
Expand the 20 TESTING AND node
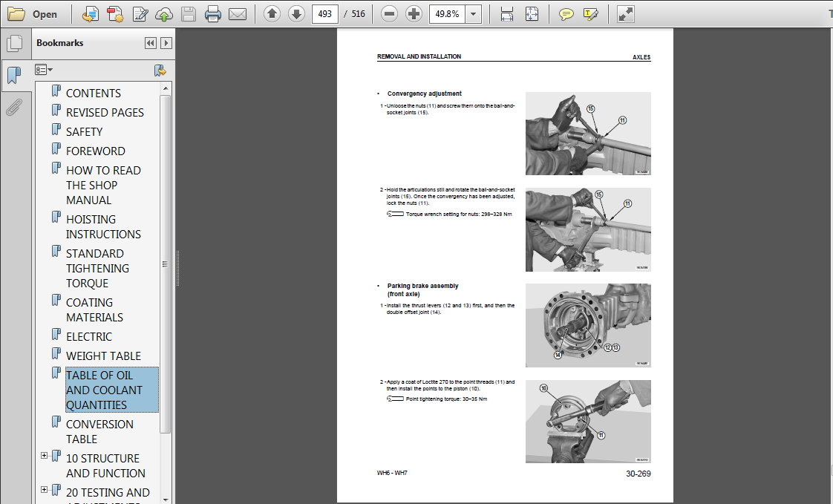[44, 490]
